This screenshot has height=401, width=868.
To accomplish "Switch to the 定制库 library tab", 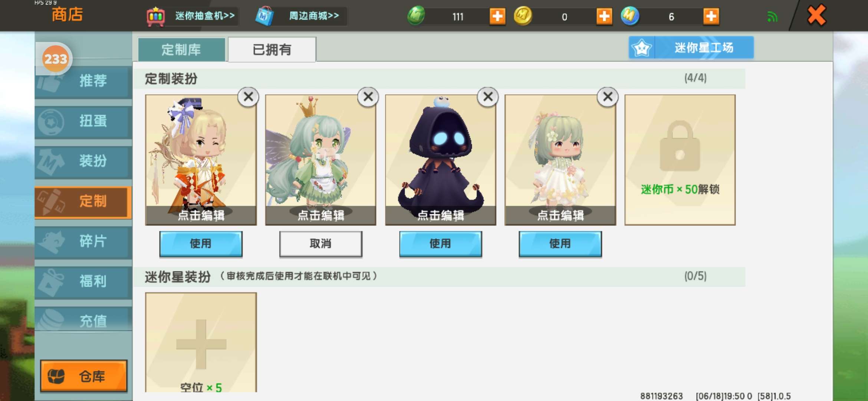I will click(181, 49).
